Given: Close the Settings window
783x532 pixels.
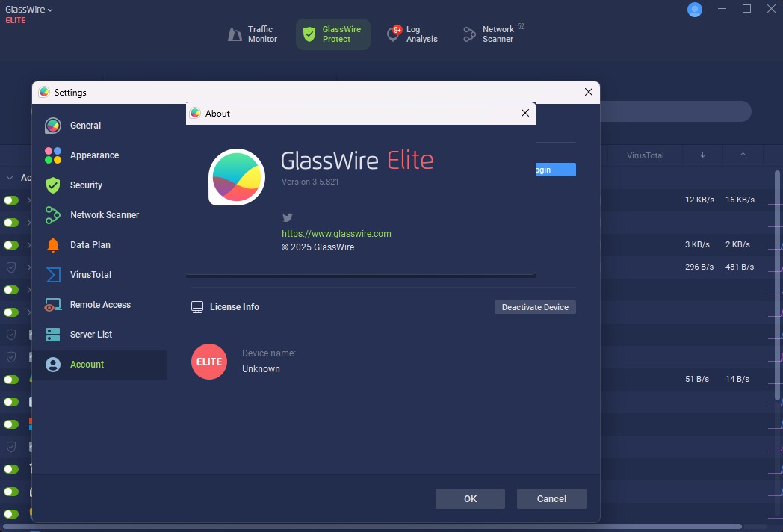Looking at the screenshot, I should (x=588, y=92).
